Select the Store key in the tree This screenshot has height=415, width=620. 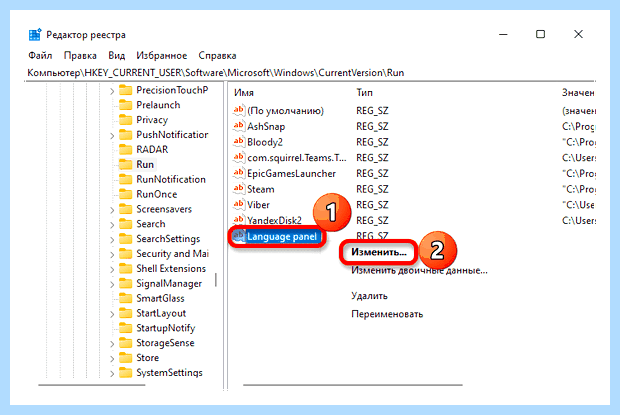pyautogui.click(x=147, y=358)
